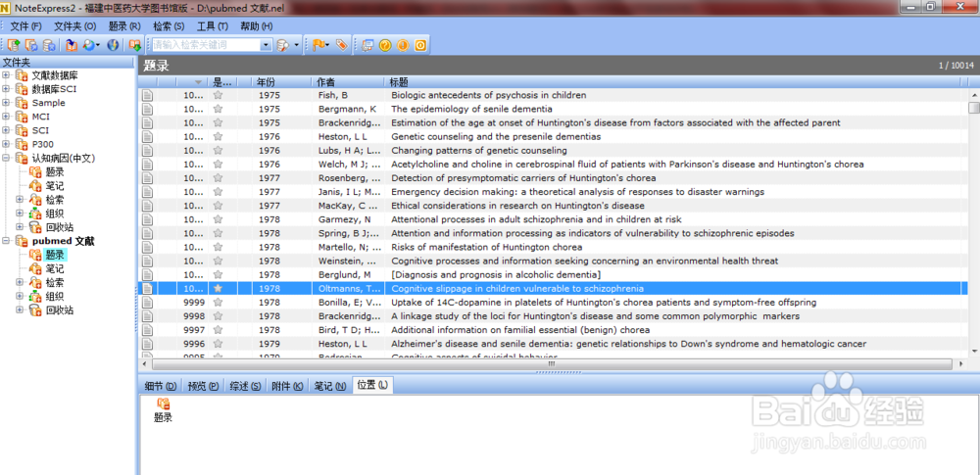Viewport: 980px width, 475px height.
Task: Click the document icon of the Bergmann, K row
Action: click(147, 109)
